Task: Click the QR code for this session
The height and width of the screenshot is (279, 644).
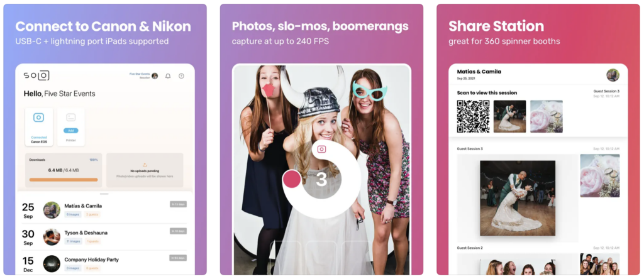Action: 473,116
